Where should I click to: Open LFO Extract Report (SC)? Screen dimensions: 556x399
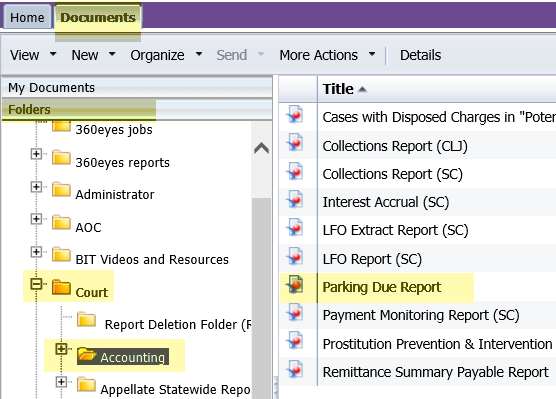pyautogui.click(x=395, y=230)
